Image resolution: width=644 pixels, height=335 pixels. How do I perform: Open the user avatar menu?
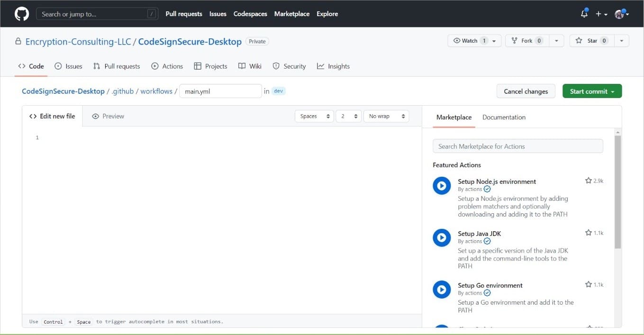pyautogui.click(x=621, y=14)
